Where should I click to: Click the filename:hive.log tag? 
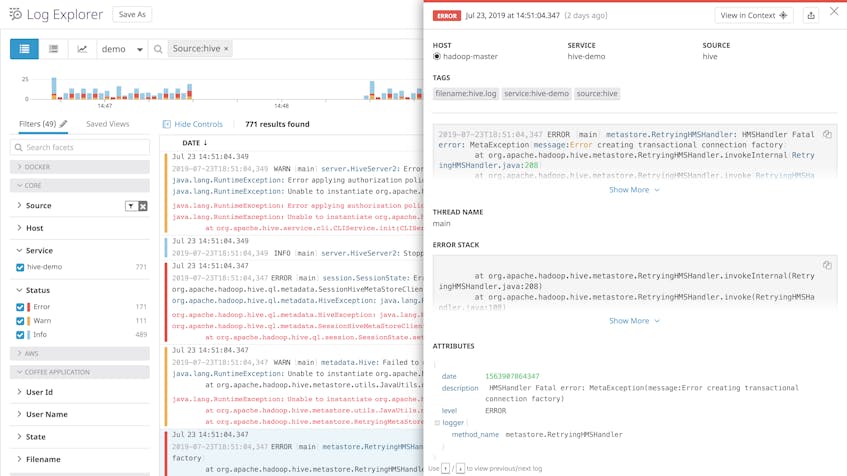466,93
